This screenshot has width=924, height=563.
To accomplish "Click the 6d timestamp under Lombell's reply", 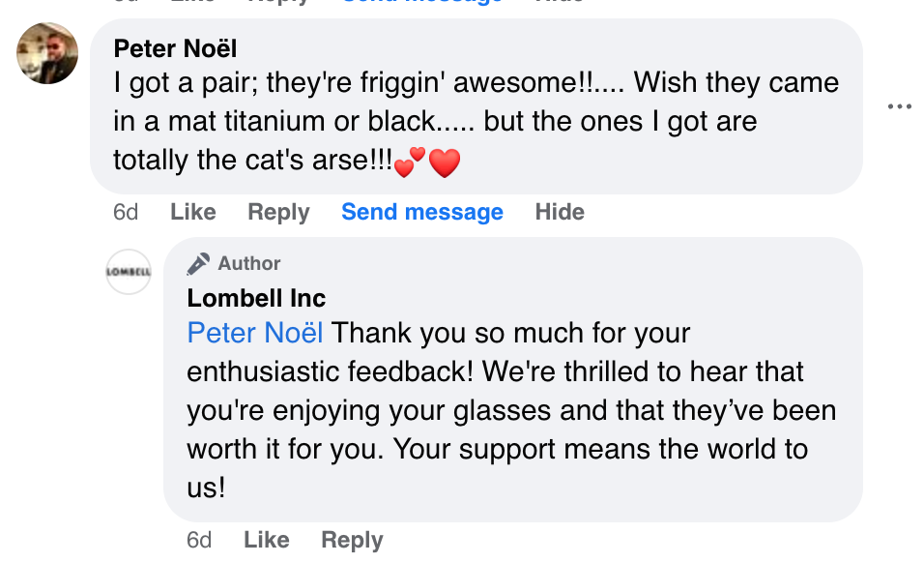I will point(199,540).
